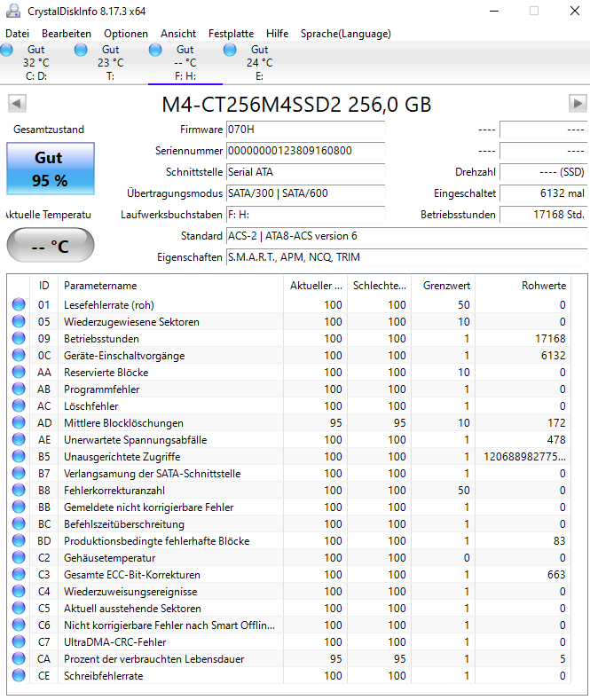Select the T: disk tab
The height and width of the screenshot is (700, 590).
[x=111, y=63]
